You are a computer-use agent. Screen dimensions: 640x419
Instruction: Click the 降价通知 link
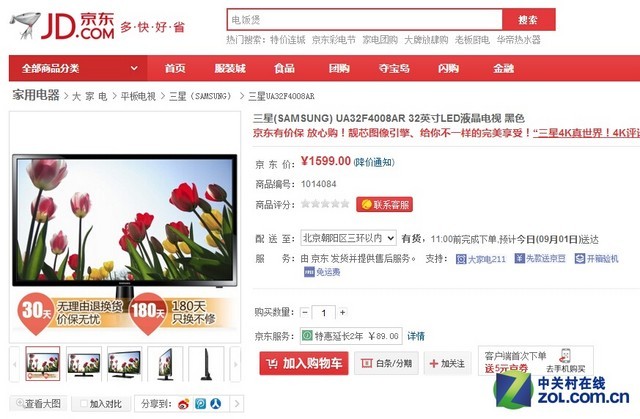[x=374, y=162]
